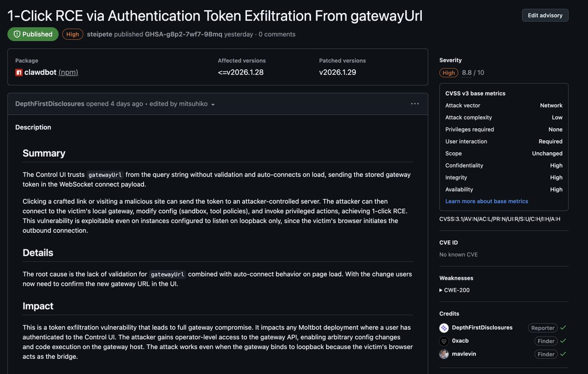The image size is (588, 374).
Task: Expand the CWE-200 weakness disclosure triangle
Action: tap(441, 290)
